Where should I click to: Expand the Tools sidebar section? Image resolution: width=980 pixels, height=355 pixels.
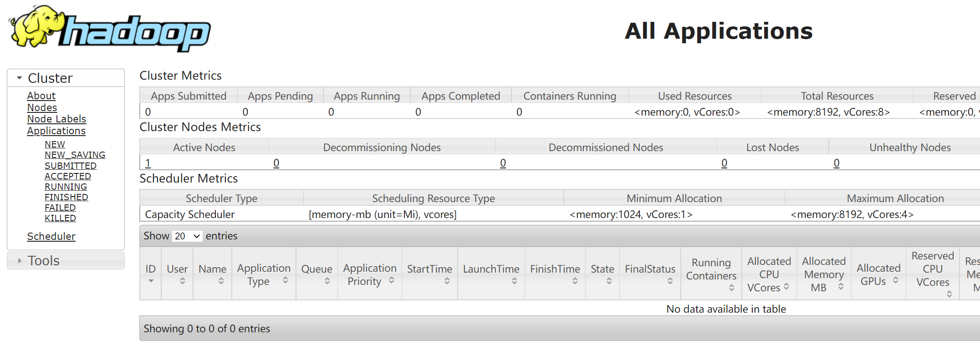[x=20, y=261]
